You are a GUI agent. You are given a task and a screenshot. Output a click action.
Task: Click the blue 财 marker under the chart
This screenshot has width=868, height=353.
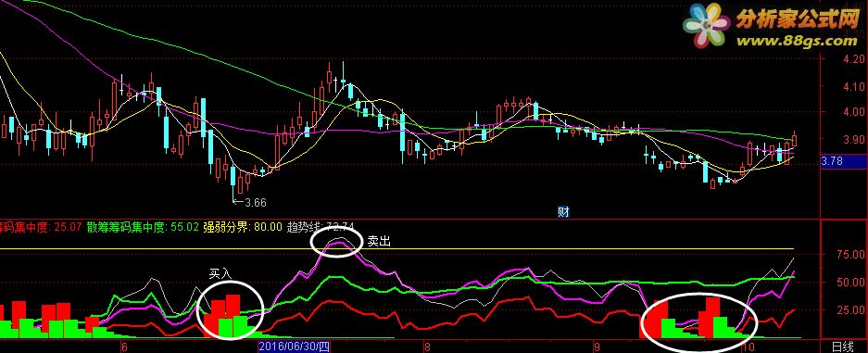pyautogui.click(x=563, y=212)
